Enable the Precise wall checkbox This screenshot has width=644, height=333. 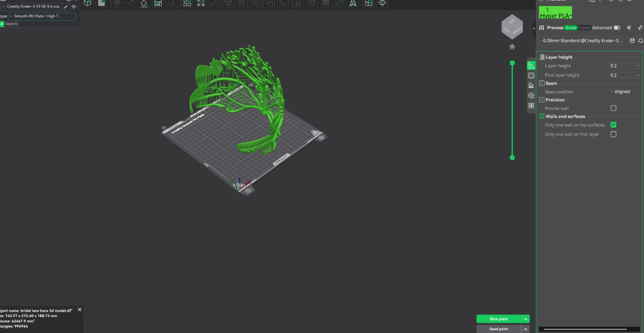(613, 108)
